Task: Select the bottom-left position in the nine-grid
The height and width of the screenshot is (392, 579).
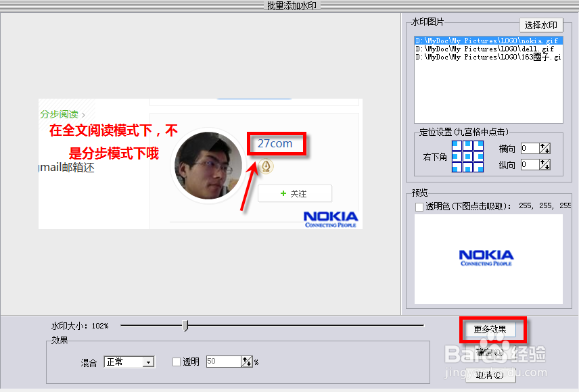Action: point(457,167)
